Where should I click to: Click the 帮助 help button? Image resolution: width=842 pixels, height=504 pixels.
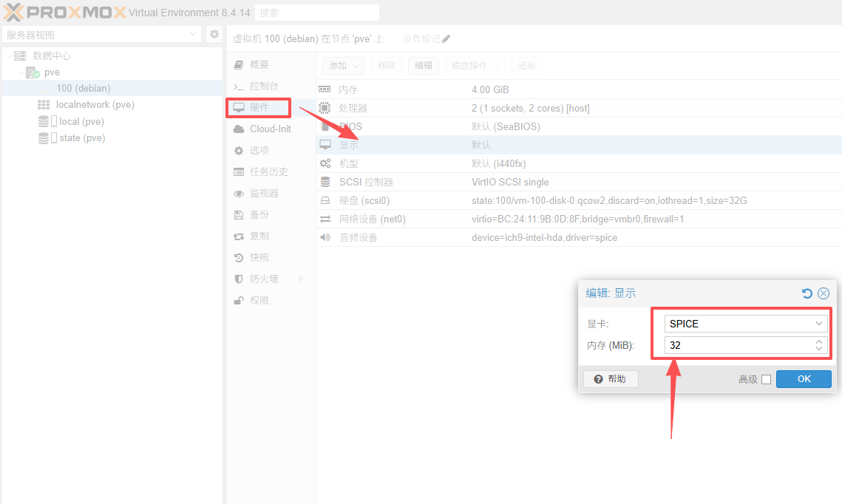tap(611, 378)
